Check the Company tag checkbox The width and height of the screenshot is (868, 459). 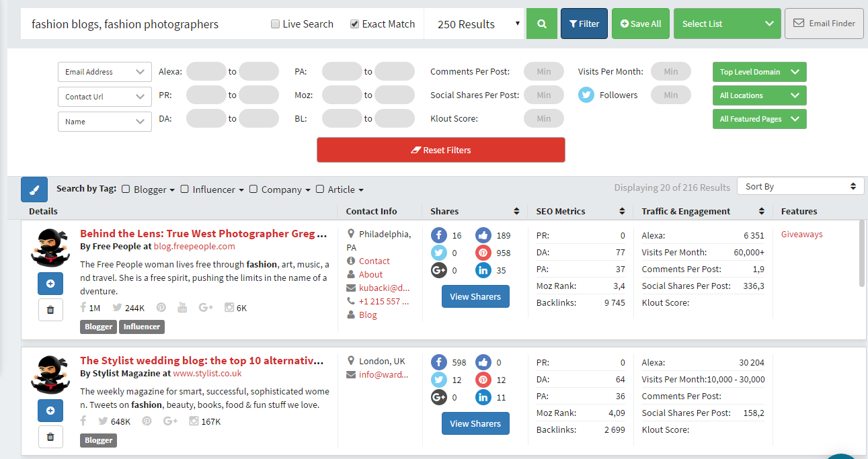(253, 190)
